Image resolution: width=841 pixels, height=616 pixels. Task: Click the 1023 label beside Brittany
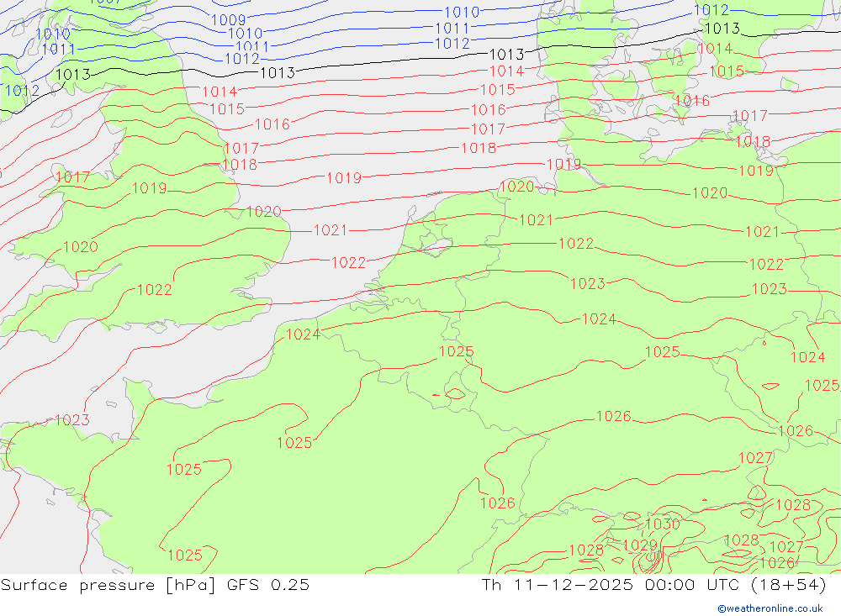click(71, 420)
